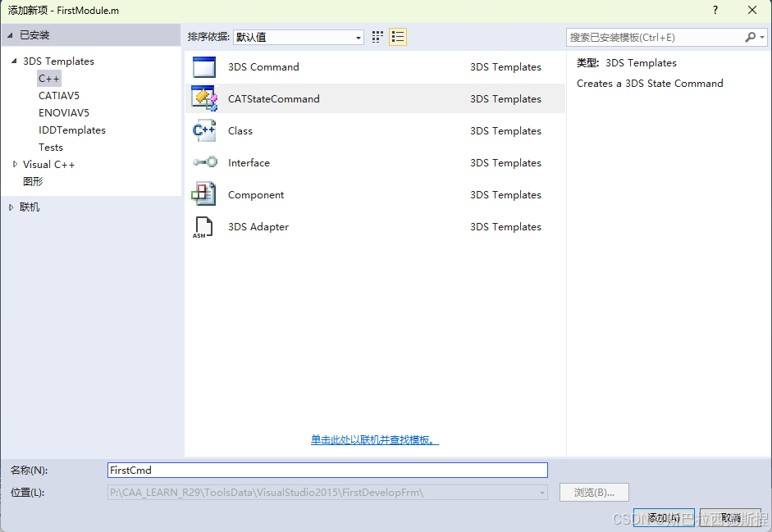Click the Component template name
772x532 pixels.
click(x=256, y=195)
